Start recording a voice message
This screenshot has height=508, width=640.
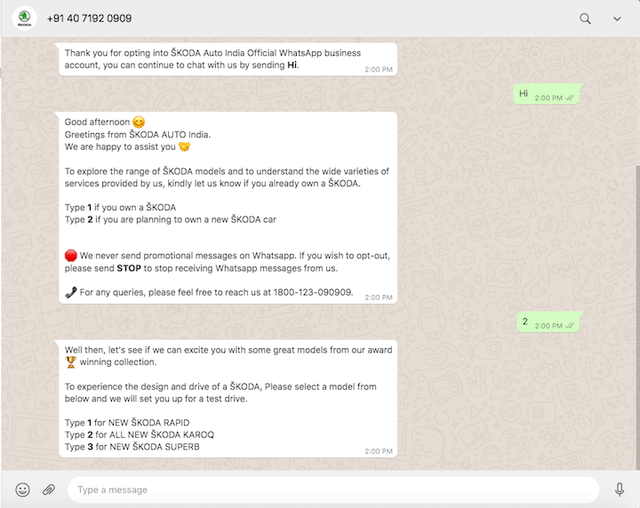[x=619, y=489]
